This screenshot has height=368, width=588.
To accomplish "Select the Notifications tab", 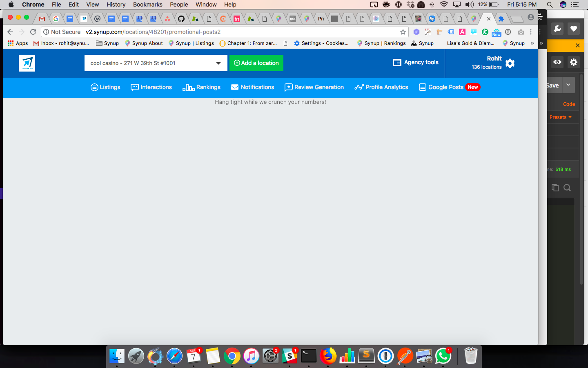I will coord(252,87).
